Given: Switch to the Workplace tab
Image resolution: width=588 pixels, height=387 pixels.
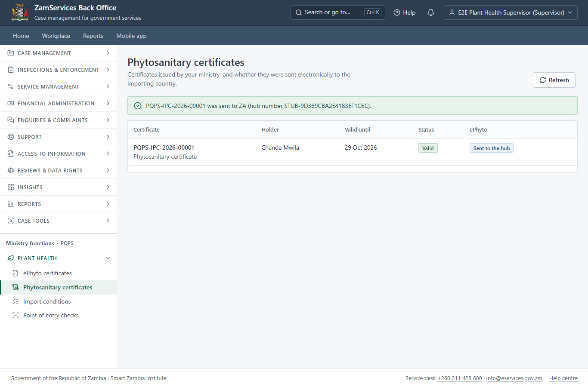Looking at the screenshot, I should point(56,36).
